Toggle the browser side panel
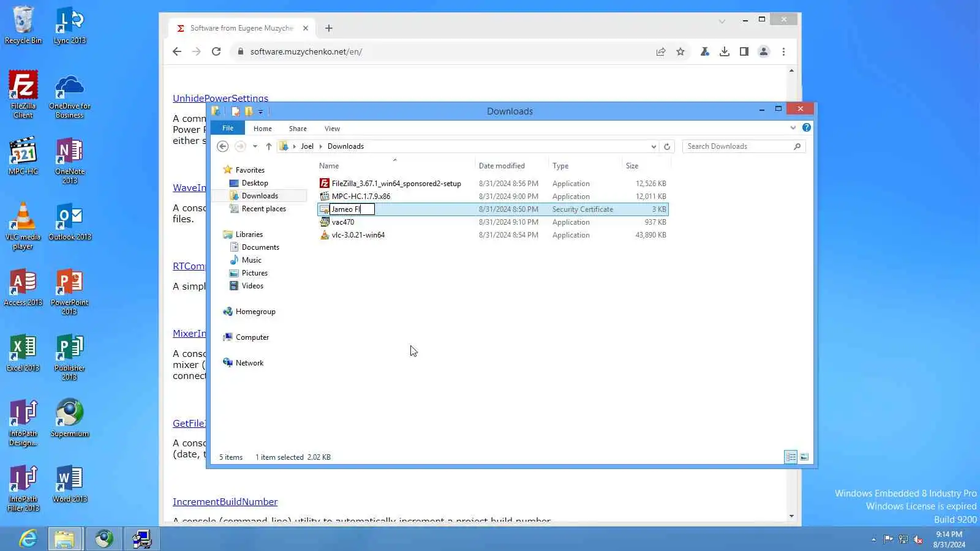980x551 pixels. click(x=744, y=51)
